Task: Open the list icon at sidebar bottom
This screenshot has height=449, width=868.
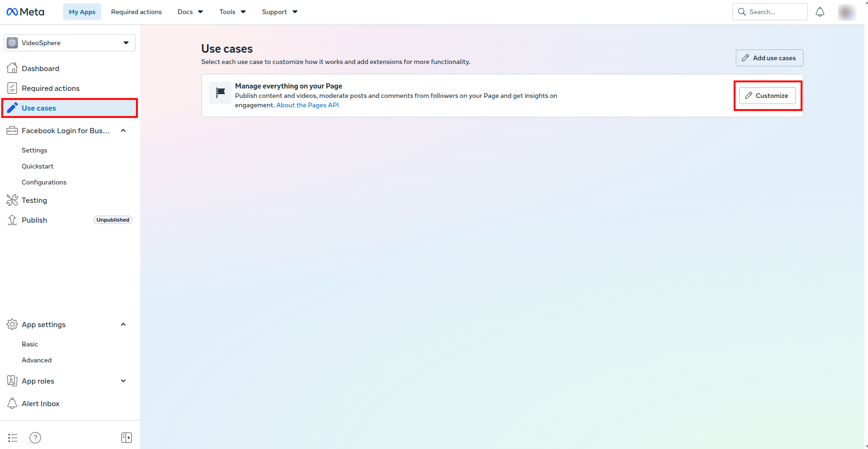Action: (13, 438)
